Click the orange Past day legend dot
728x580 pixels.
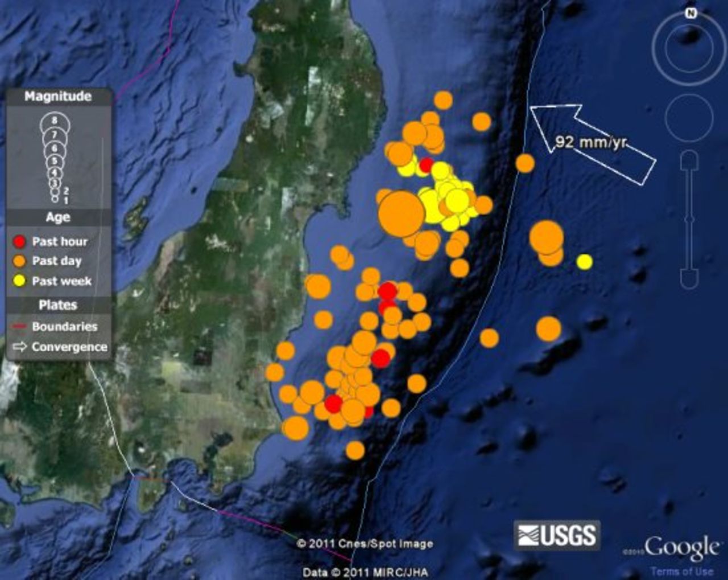tap(20, 261)
